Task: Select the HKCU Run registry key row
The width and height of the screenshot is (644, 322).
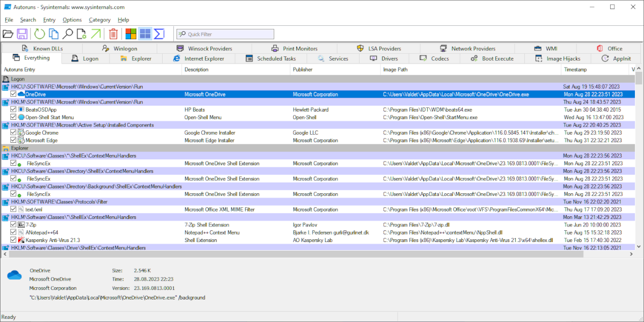Action: point(318,86)
